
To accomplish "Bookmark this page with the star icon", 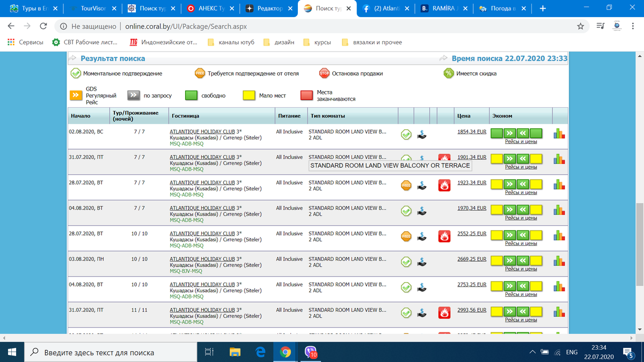I will [x=580, y=26].
